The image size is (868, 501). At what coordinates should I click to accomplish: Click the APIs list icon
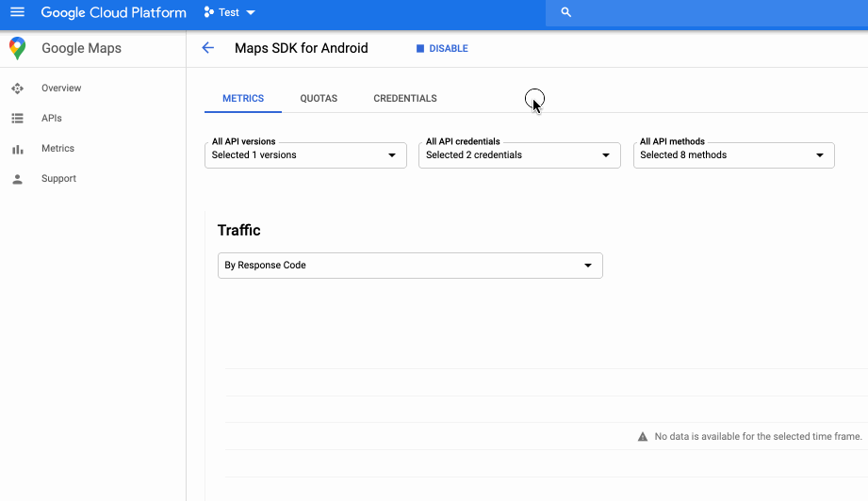tap(17, 119)
